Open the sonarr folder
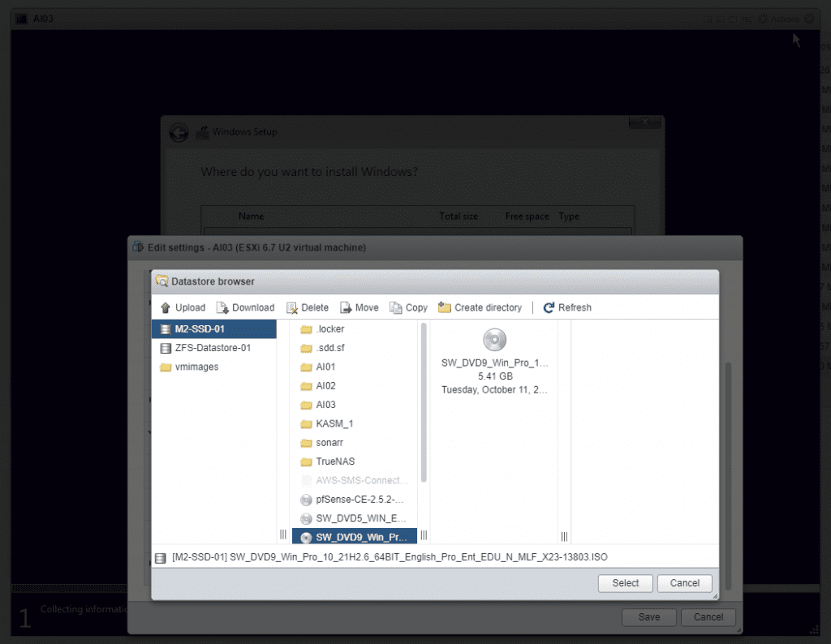831x644 pixels. click(x=355, y=443)
